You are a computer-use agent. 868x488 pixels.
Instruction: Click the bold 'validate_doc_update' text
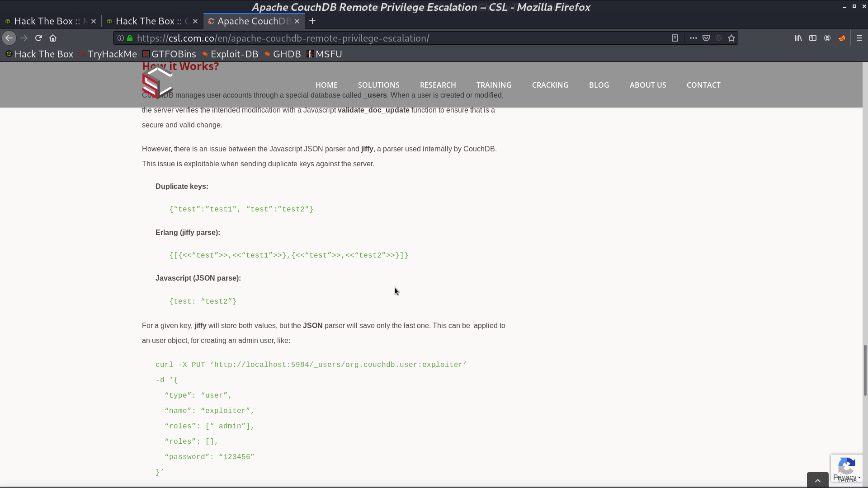point(373,110)
